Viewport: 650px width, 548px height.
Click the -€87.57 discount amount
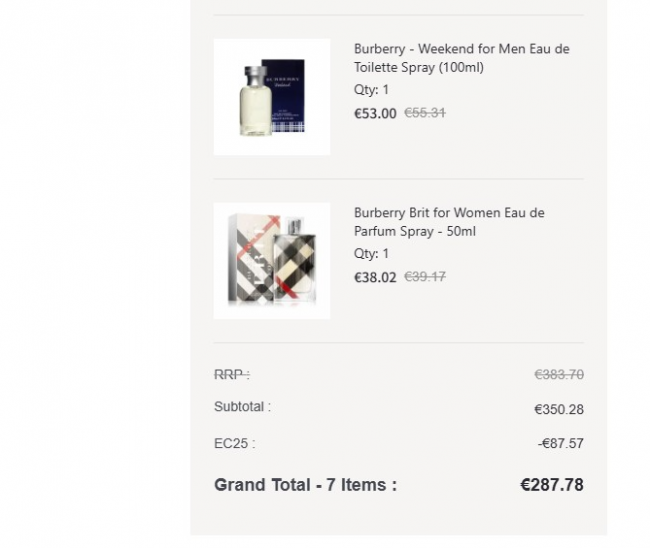point(561,443)
